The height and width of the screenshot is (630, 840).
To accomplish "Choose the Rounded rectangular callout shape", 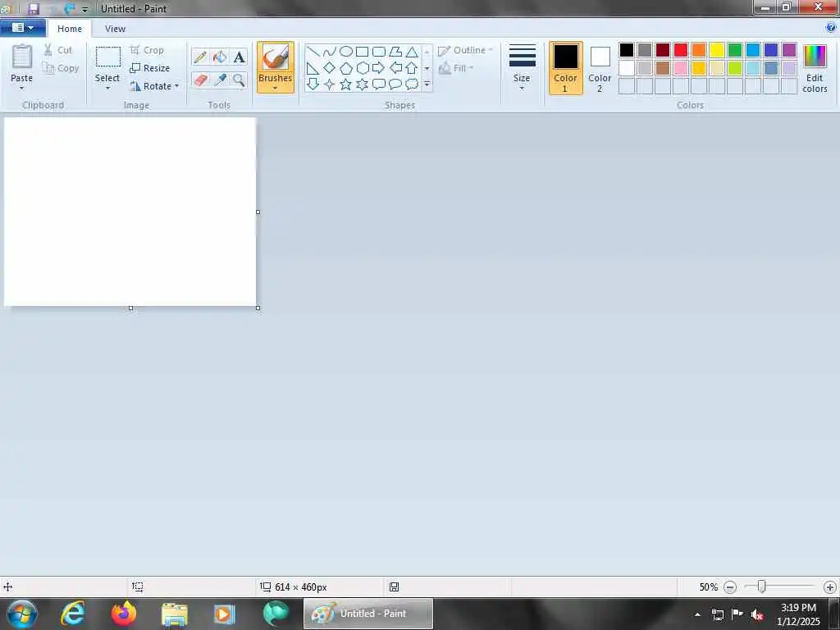I will [x=379, y=84].
